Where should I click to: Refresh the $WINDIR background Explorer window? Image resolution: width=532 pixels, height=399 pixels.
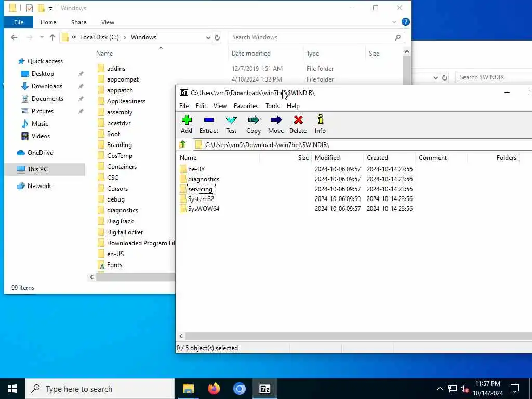[x=445, y=77]
